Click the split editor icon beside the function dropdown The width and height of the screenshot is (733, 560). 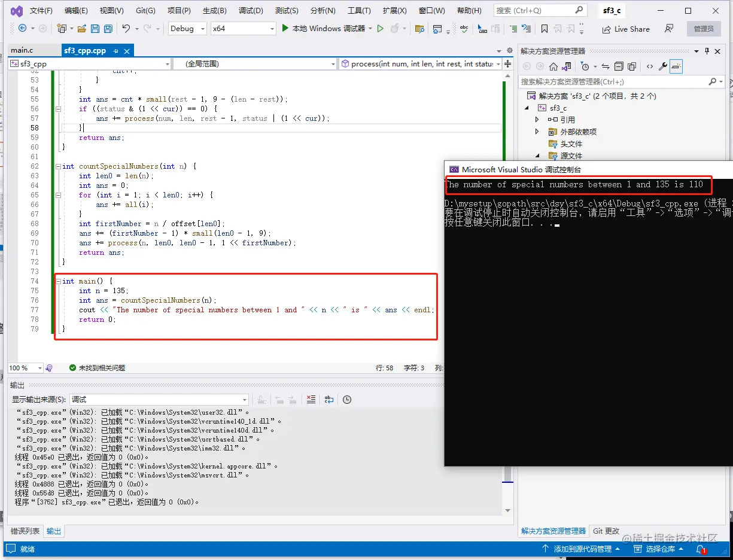tap(508, 63)
